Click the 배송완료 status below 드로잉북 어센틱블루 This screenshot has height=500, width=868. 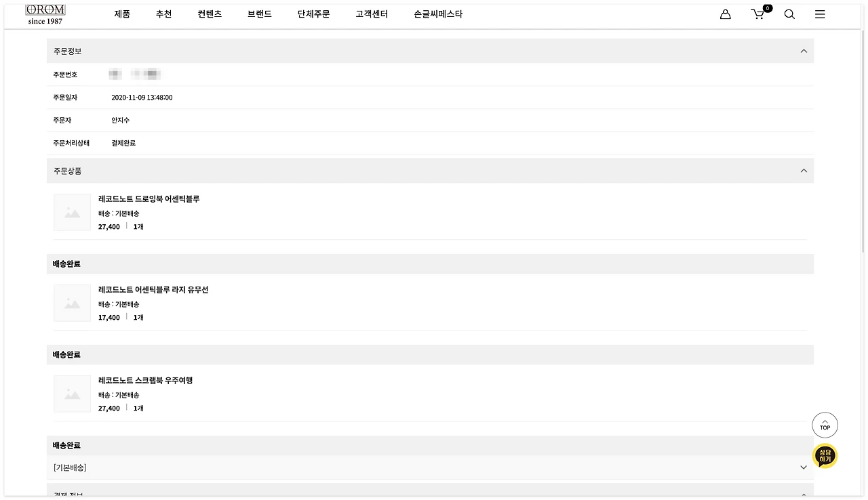[66, 264]
